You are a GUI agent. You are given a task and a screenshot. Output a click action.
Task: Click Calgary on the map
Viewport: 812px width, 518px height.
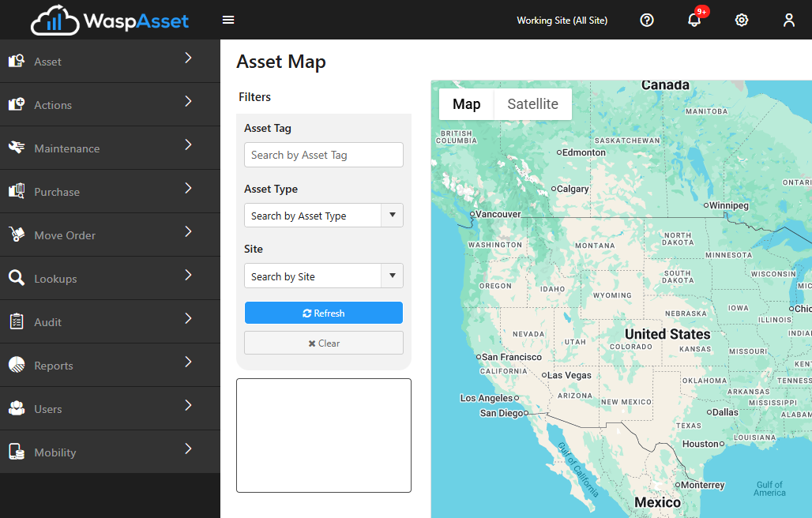coord(570,189)
